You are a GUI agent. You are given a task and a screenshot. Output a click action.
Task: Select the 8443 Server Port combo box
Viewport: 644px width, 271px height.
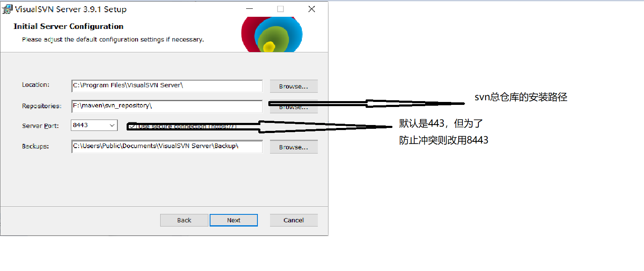tap(94, 125)
